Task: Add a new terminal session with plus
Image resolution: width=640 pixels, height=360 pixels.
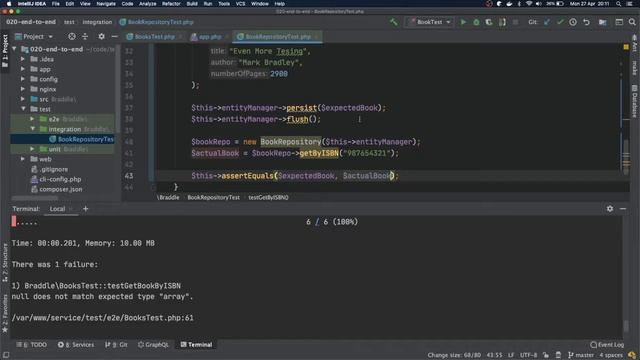Action: 85,209
